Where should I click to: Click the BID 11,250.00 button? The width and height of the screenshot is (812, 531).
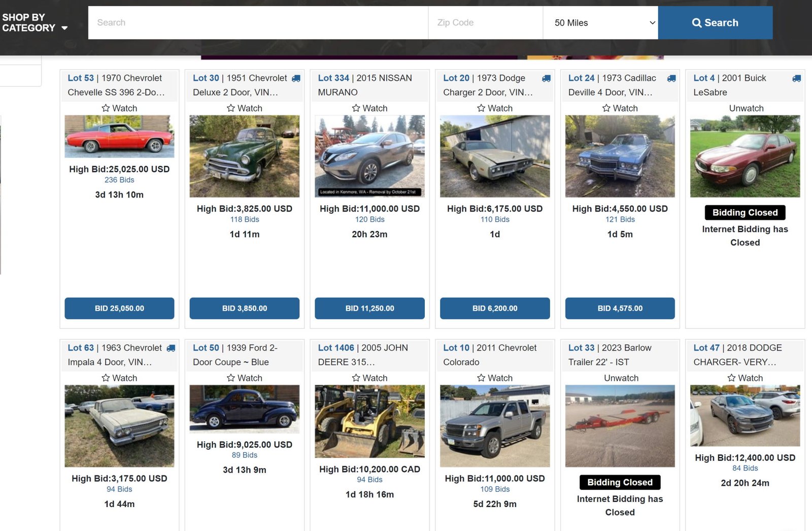[369, 308]
